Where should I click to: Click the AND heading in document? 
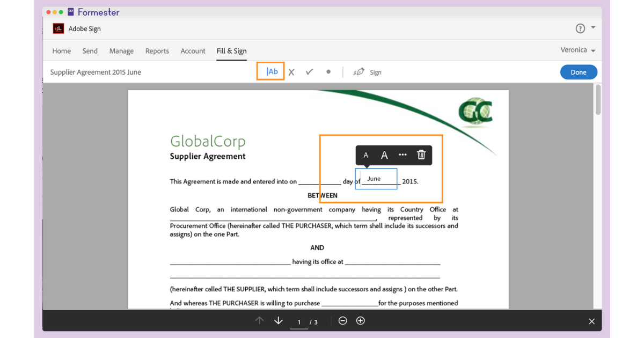tap(317, 247)
